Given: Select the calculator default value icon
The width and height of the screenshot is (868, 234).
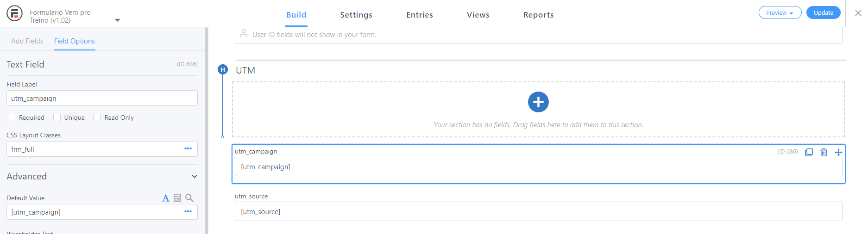Looking at the screenshot, I should tap(177, 198).
